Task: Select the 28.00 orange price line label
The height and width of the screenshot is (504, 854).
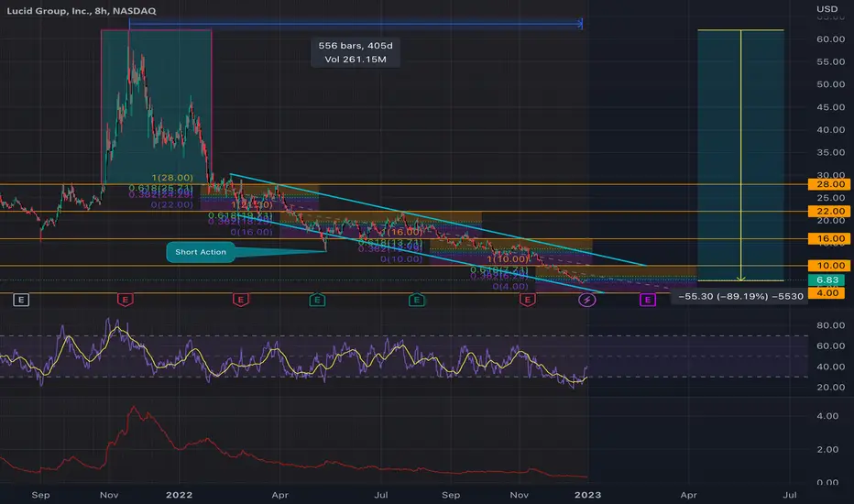Action: point(830,184)
